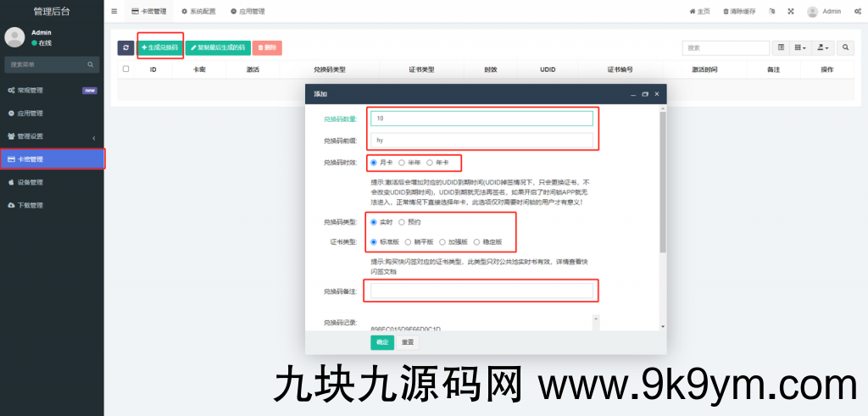The height and width of the screenshot is (416, 868).
Task: Click the sidebar search magnifier icon
Action: [90, 64]
